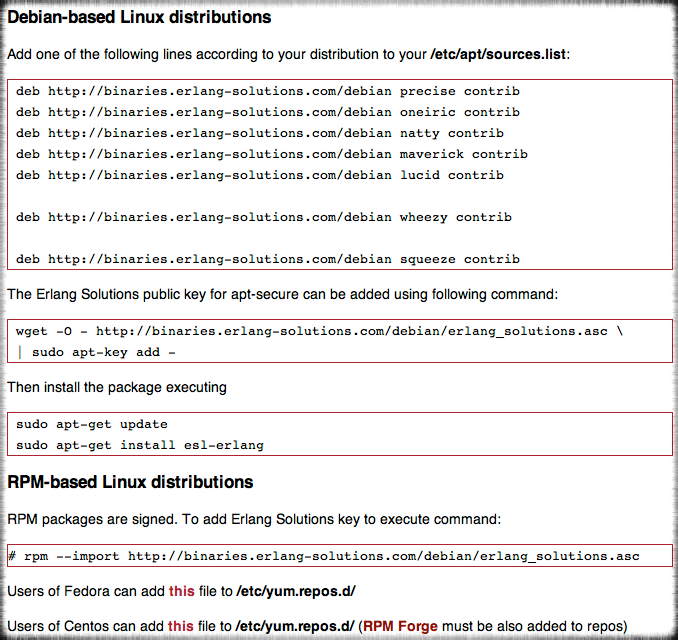Open the Fedora 'this' repo file link

pyautogui.click(x=182, y=591)
